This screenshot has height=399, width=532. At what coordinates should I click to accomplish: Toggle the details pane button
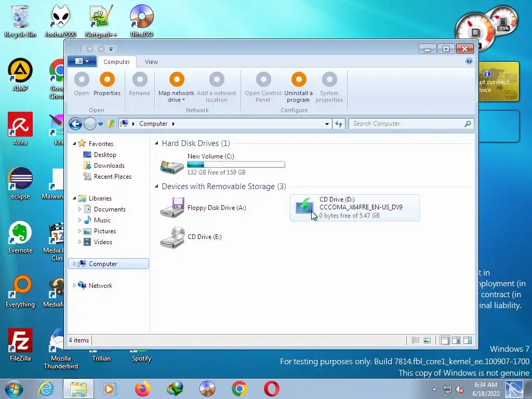[456, 340]
